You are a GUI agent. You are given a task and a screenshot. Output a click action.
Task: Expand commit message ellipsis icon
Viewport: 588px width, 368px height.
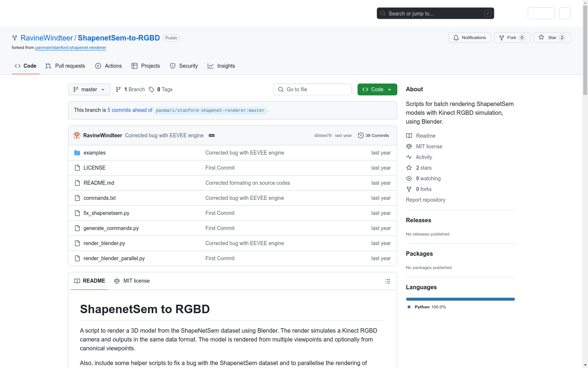point(212,135)
